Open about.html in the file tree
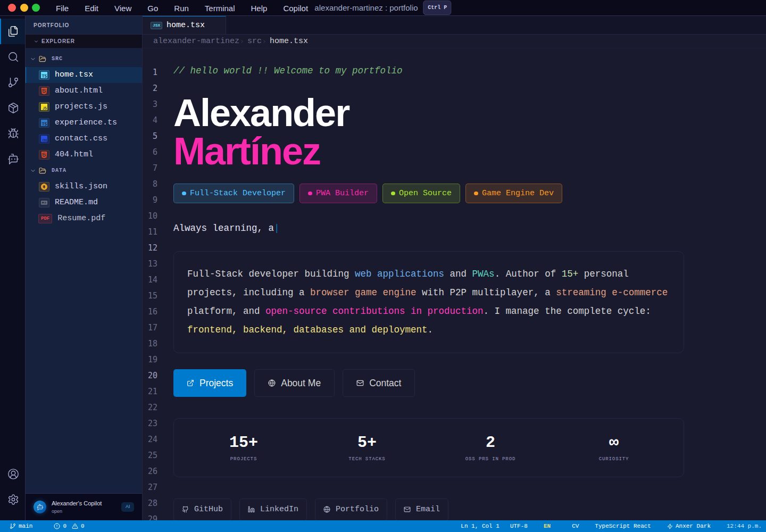 [84, 90]
